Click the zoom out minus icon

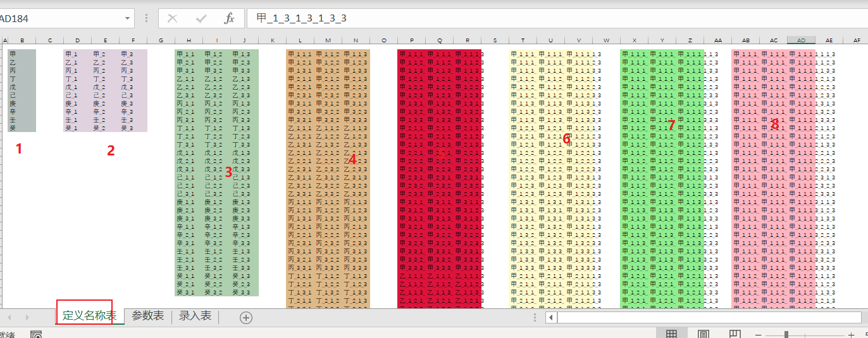click(759, 335)
